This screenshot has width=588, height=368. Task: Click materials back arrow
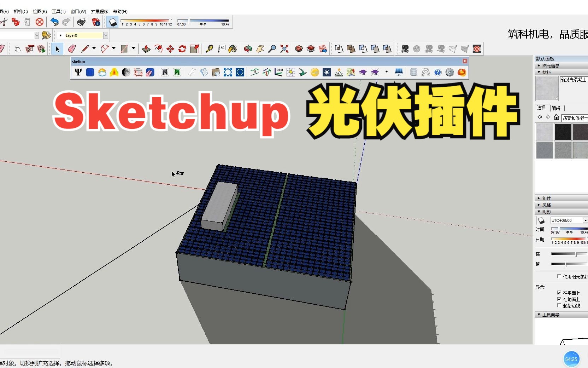click(540, 117)
